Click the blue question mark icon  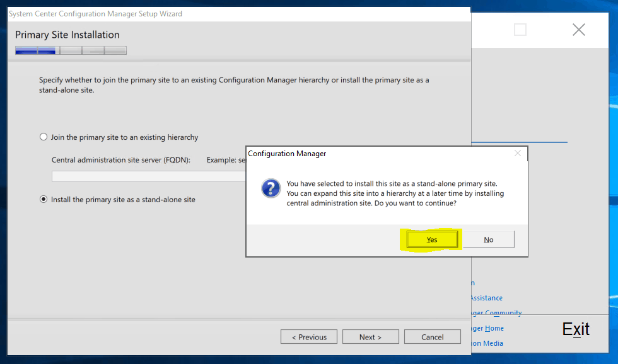point(271,188)
